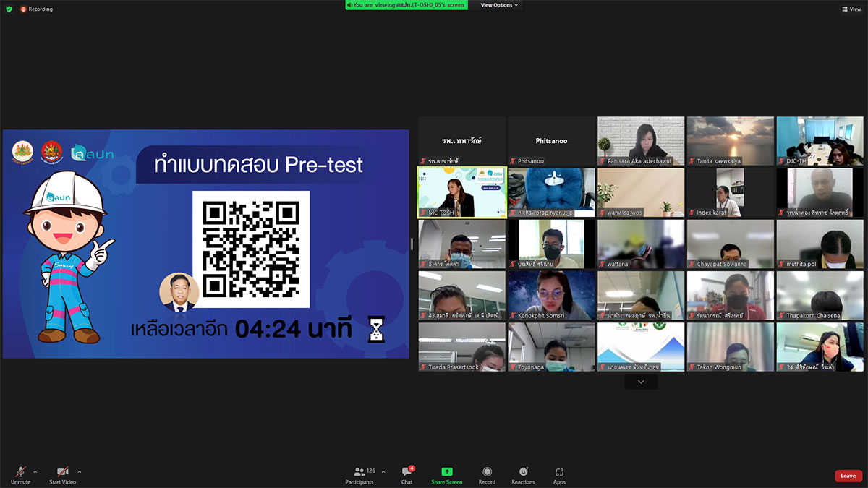Screen dimensions: 868x488
Task: Click the shared-screen resize handle
Action: click(412, 244)
